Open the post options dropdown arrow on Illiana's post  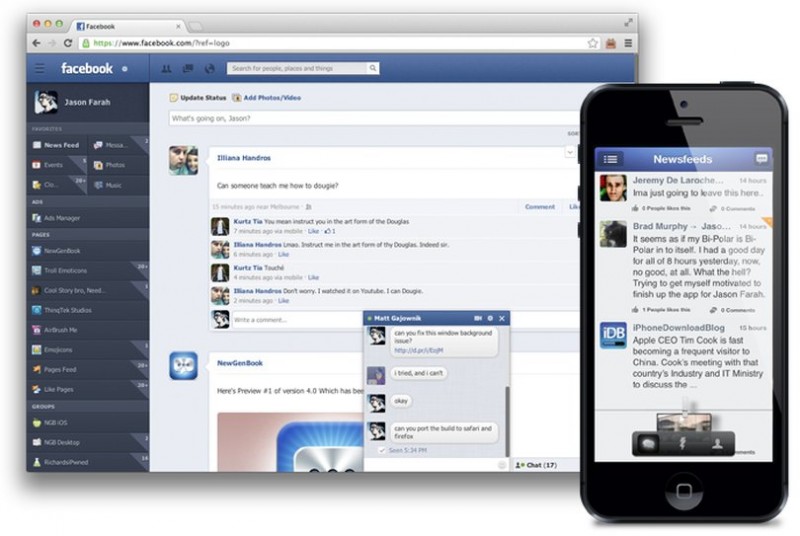click(x=570, y=152)
